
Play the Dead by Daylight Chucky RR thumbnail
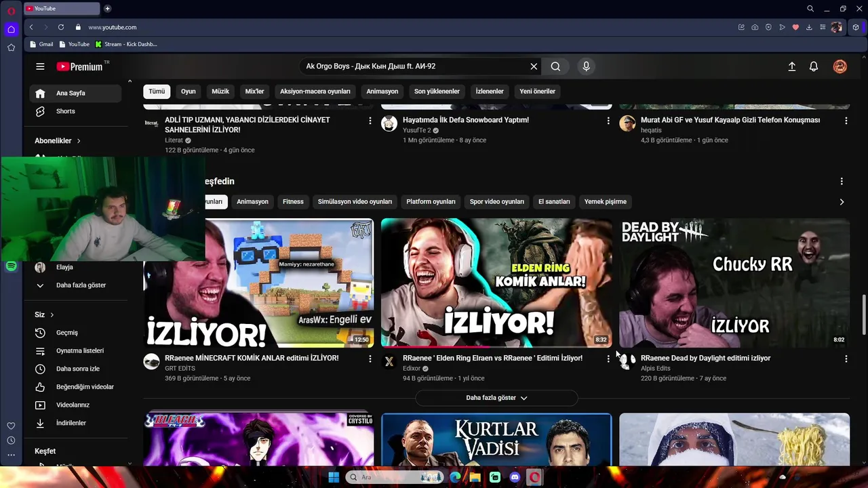[734, 283]
